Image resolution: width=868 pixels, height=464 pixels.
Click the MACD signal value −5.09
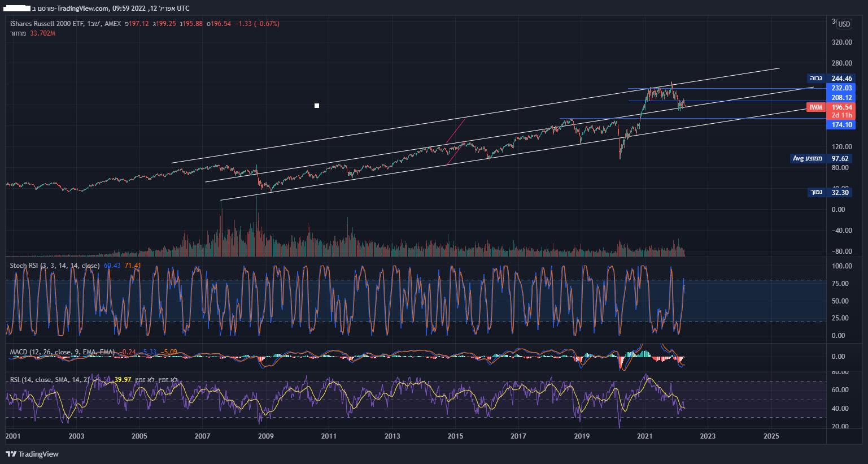coord(169,352)
